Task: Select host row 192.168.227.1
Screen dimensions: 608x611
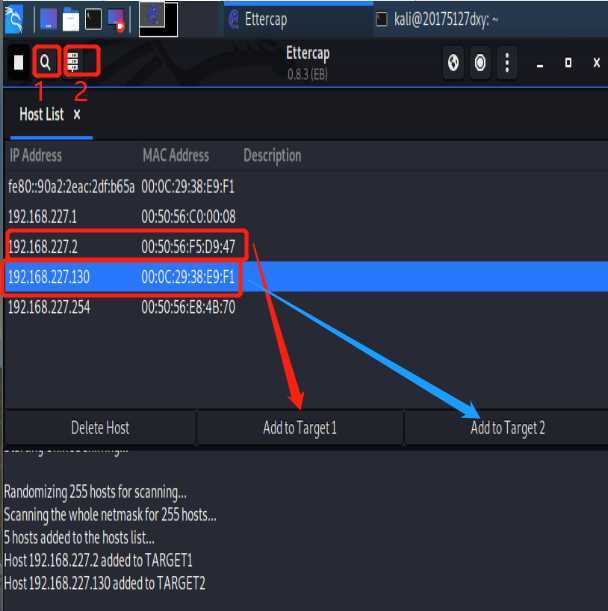Action: [306, 217]
